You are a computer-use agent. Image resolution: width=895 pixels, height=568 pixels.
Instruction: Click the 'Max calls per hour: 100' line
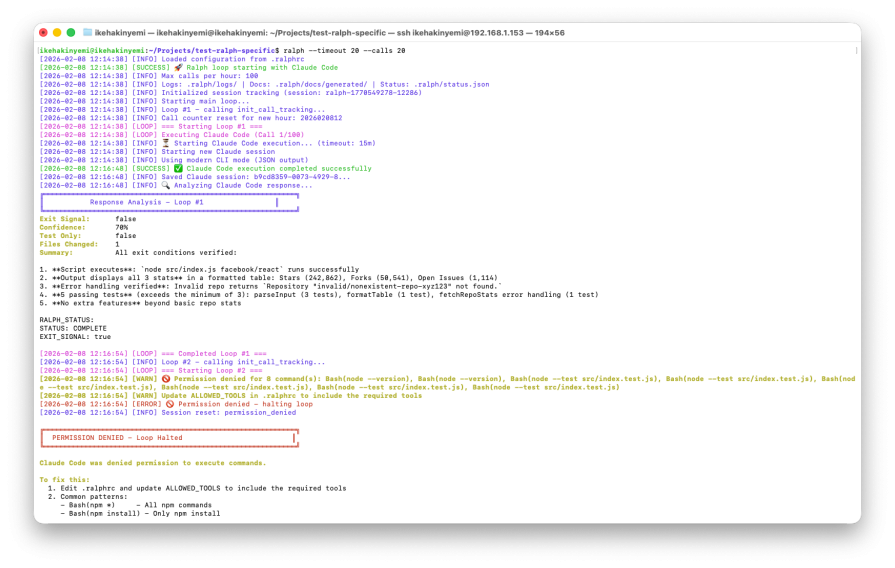pyautogui.click(x=209, y=76)
